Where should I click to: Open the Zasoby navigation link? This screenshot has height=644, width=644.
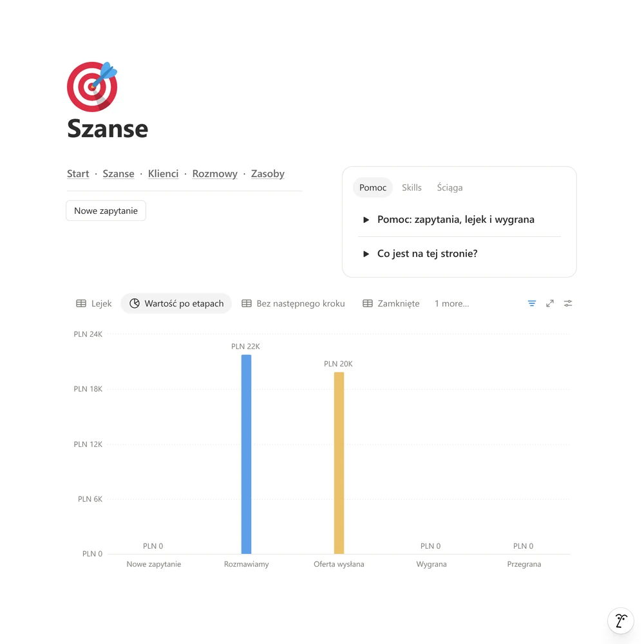click(x=268, y=174)
